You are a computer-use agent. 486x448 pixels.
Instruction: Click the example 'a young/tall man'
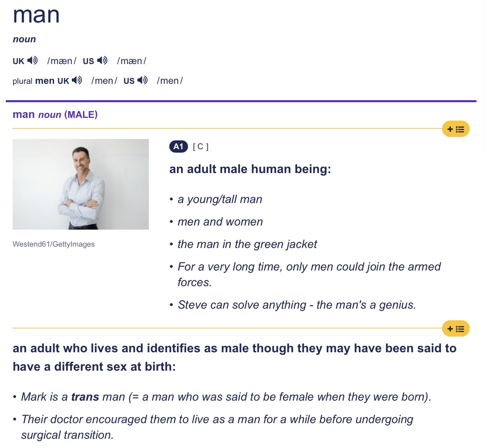[220, 199]
